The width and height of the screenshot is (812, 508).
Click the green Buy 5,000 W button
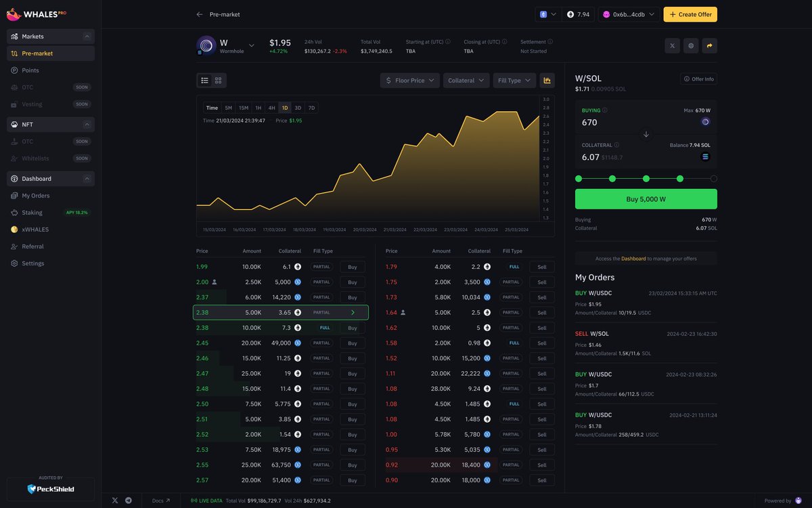pos(646,199)
